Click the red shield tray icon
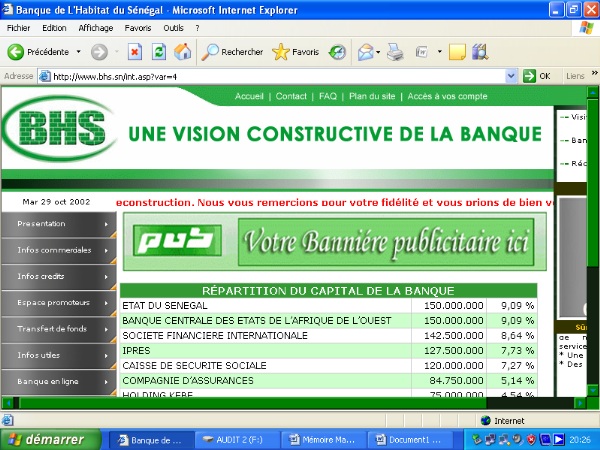Image resolution: width=600 pixels, height=450 pixels. tap(532, 440)
